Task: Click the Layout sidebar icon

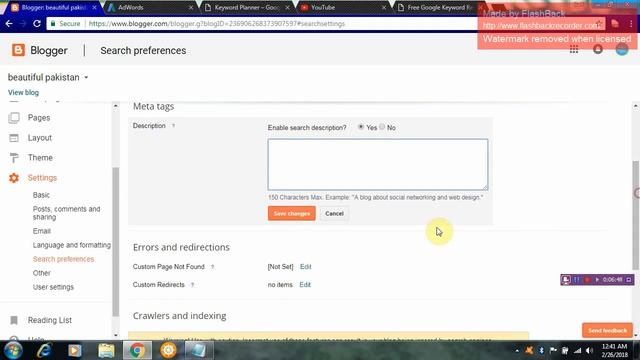Action: (x=14, y=138)
